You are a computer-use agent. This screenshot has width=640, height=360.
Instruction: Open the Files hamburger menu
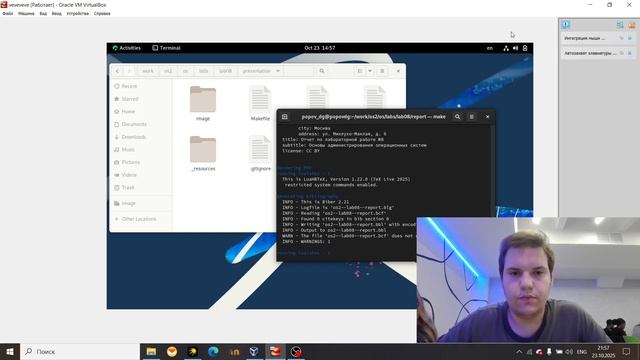[x=382, y=71]
